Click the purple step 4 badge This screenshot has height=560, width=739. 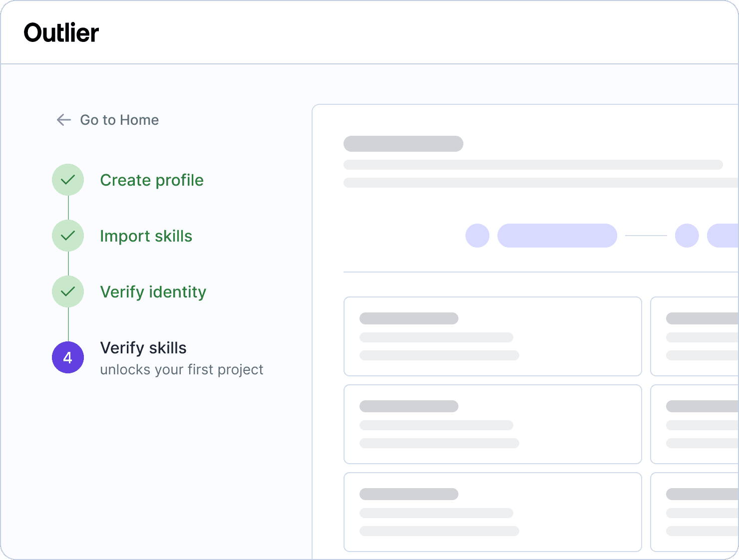click(x=68, y=357)
